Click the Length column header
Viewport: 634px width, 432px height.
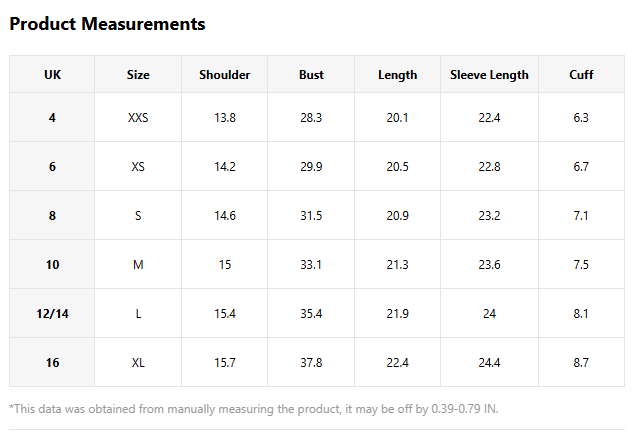point(397,75)
